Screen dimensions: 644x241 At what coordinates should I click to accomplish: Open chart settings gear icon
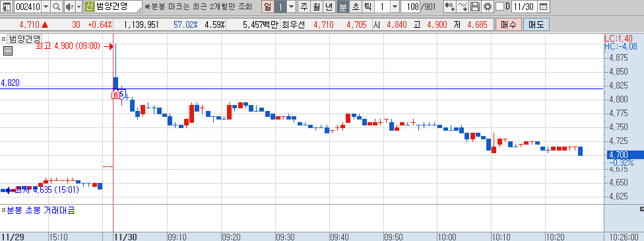[x=487, y=7]
